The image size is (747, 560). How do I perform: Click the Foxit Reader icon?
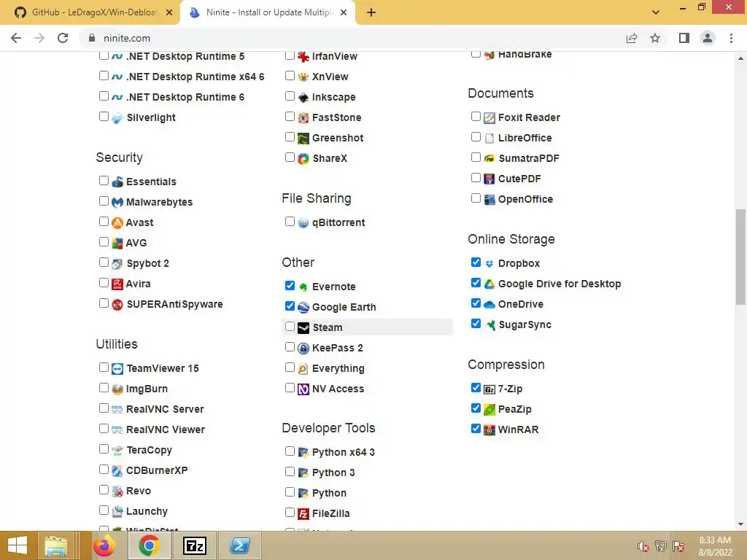(x=489, y=118)
